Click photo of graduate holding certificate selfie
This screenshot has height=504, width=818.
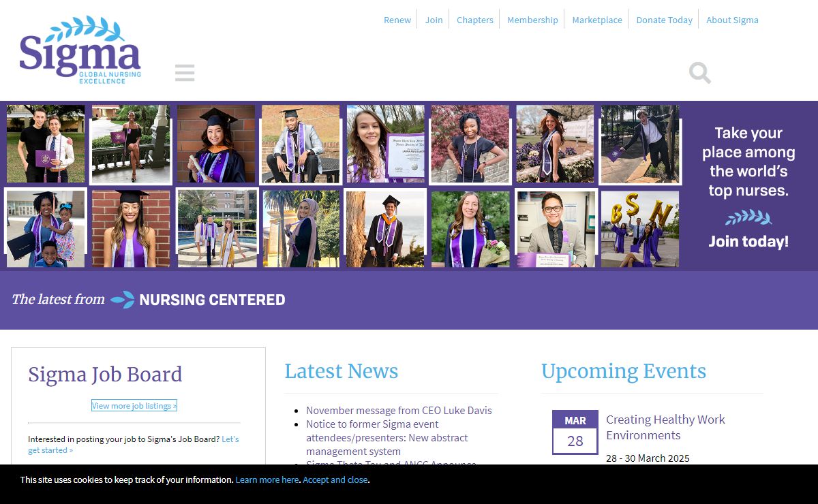385,144
